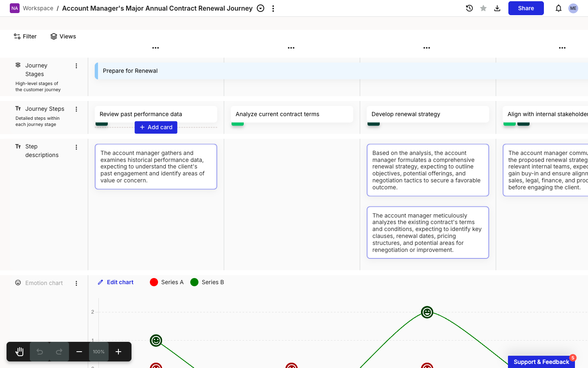The image size is (588, 368).
Task: Click the Share button
Action: [x=526, y=8]
